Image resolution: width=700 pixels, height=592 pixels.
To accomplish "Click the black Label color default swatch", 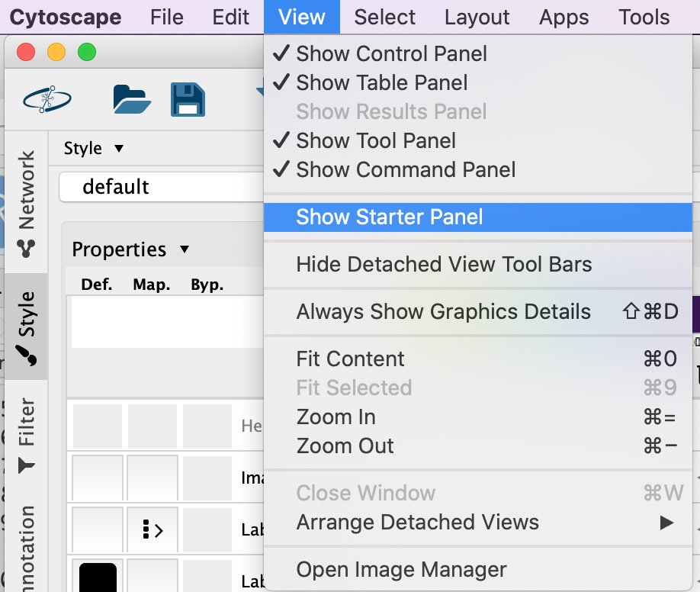I will [98, 577].
